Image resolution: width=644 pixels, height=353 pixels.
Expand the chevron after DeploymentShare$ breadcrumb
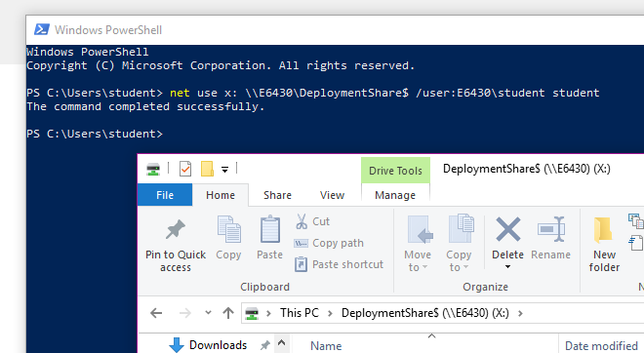pos(520,314)
